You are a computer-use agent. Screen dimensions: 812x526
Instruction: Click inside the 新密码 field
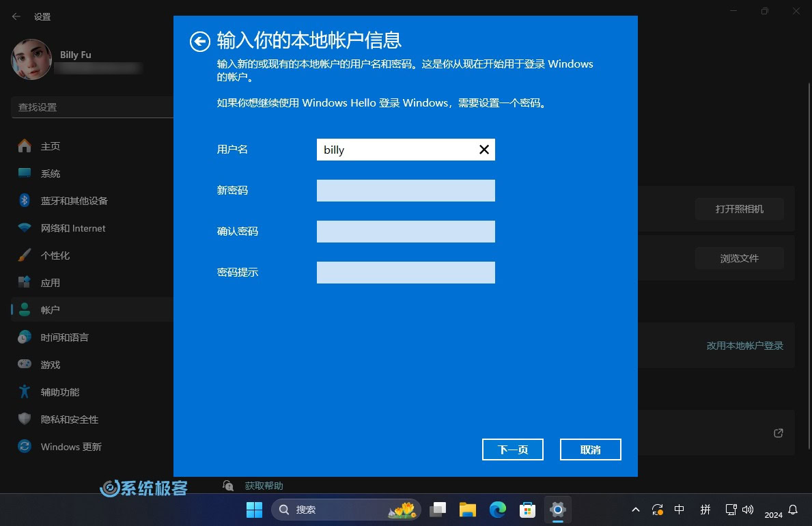406,190
